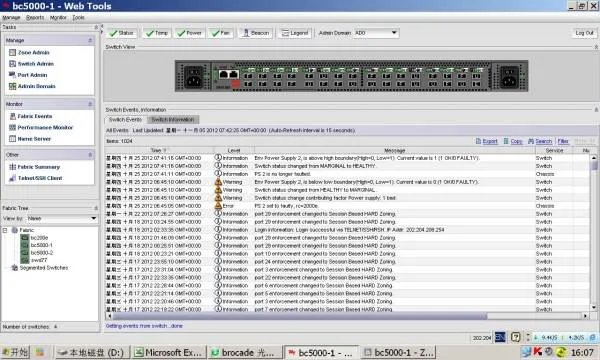Switch to Switch Information tab

point(173,119)
